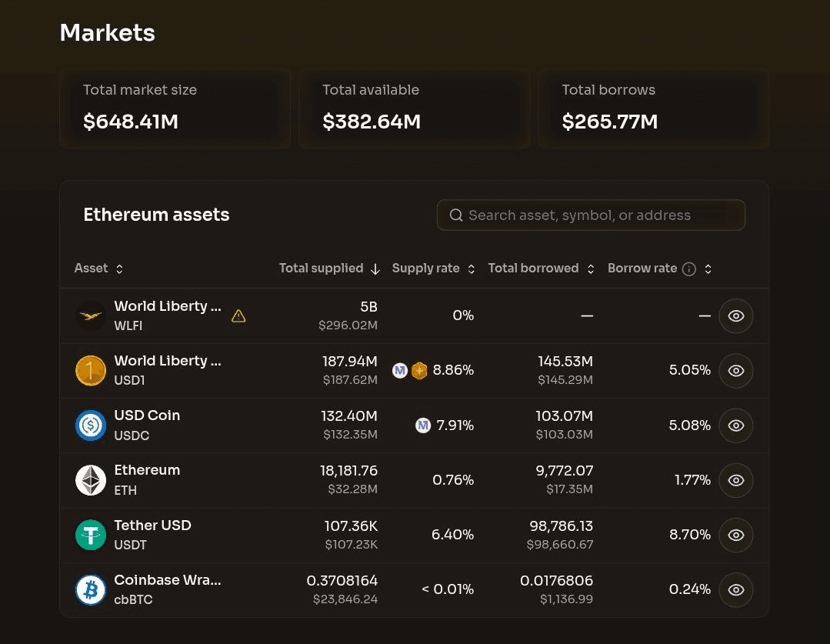Click the Asset column header label
The height and width of the screenshot is (644, 830).
(91, 269)
